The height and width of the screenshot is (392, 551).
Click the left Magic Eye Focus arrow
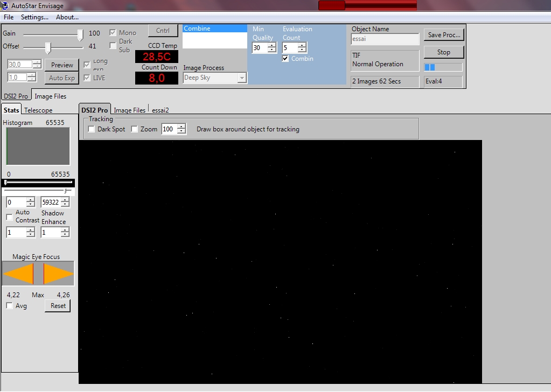tap(19, 274)
